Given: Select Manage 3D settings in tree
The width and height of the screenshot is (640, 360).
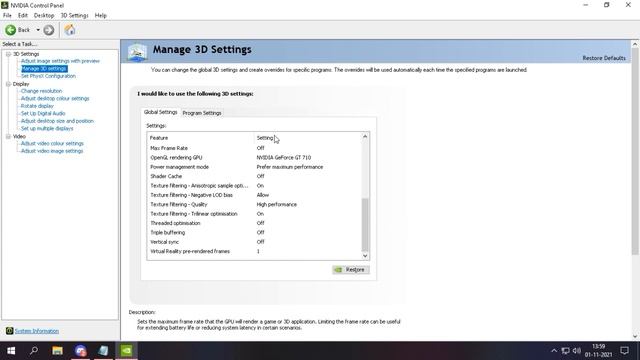Looking at the screenshot, I should click(44, 69).
